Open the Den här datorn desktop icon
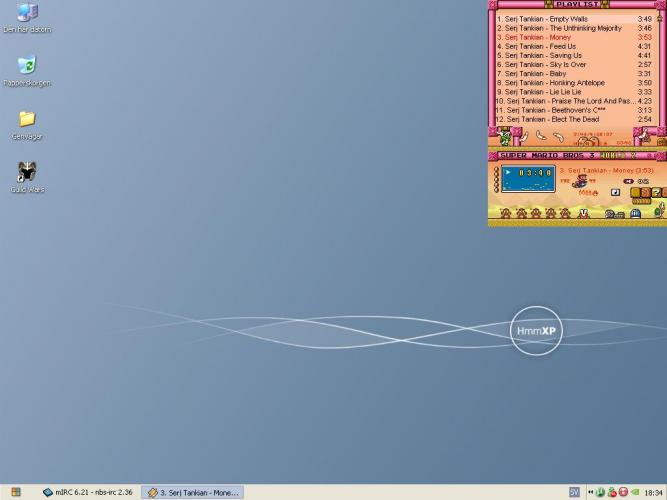 coord(27,14)
